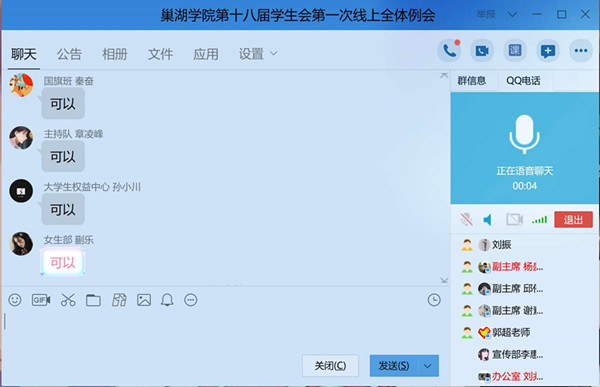Screen dimensions: 600x387
Task: Click the bell notification icon
Action: point(167,300)
